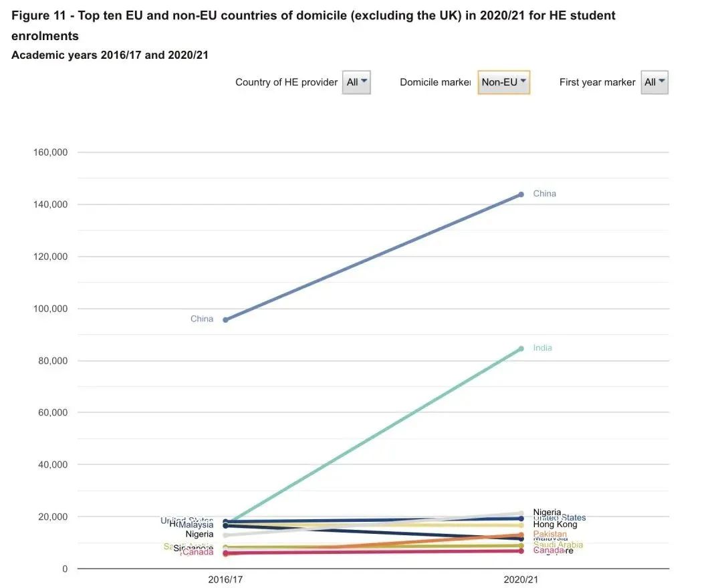Screen dimensions: 722x588
Task: Click the China label beside the 2020/21 point
Action: point(544,194)
